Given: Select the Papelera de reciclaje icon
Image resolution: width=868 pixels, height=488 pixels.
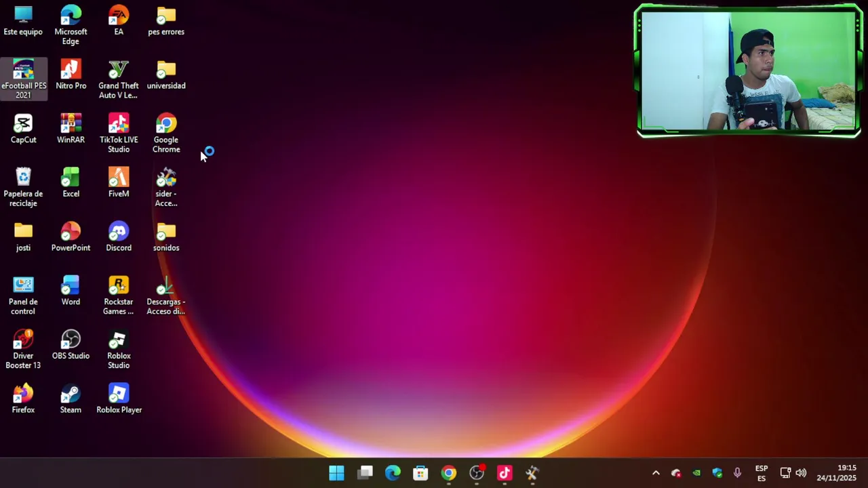Looking at the screenshot, I should click(23, 187).
